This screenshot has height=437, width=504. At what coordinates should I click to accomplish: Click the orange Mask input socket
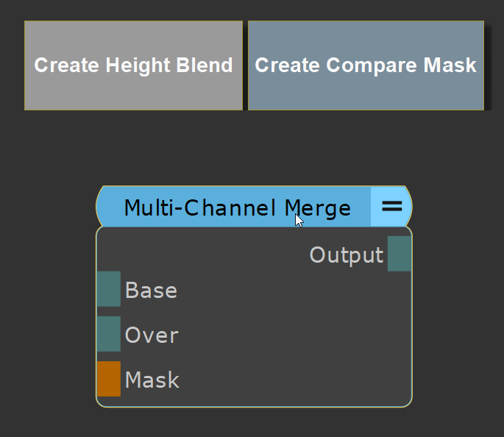coord(108,379)
